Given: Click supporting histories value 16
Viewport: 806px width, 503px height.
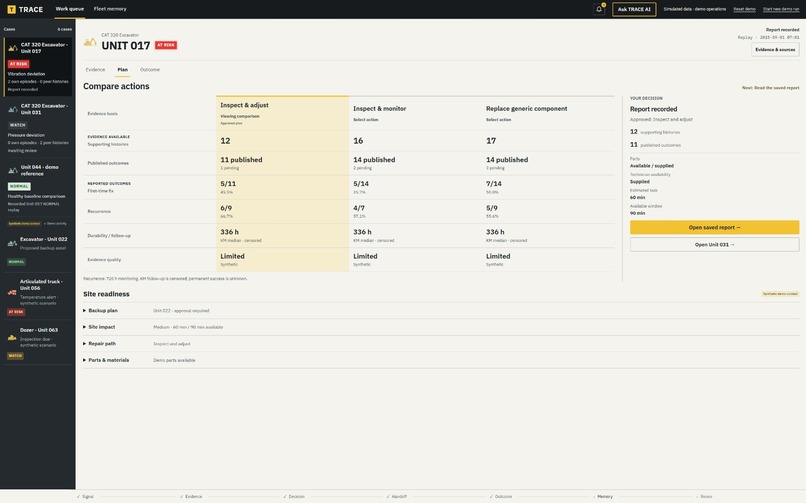Looking at the screenshot, I should (358, 141).
